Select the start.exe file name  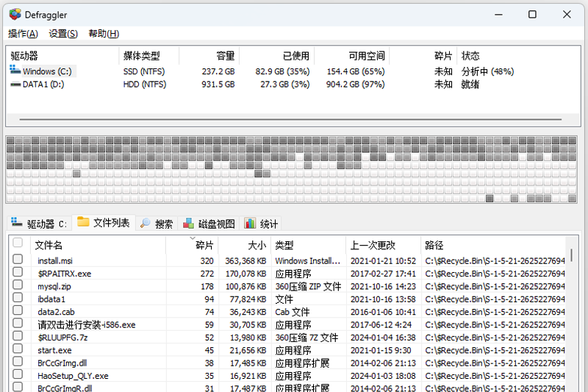(x=54, y=350)
